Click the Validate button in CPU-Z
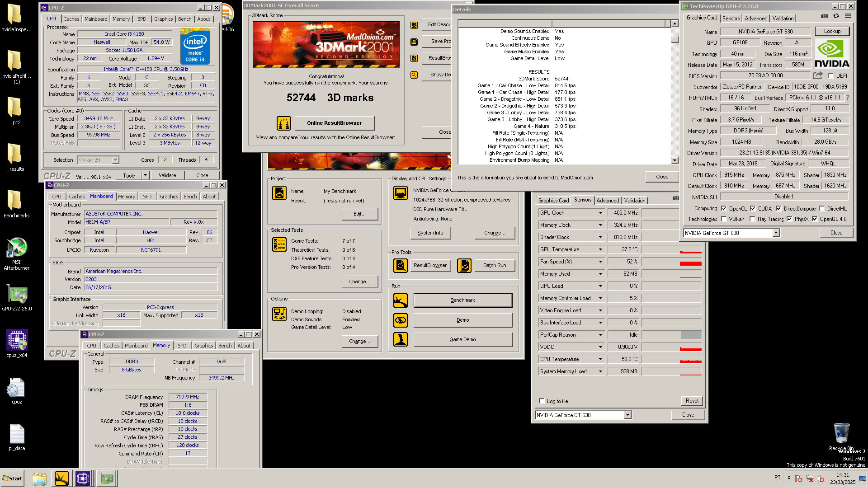This screenshot has height=488, width=868. tap(167, 175)
